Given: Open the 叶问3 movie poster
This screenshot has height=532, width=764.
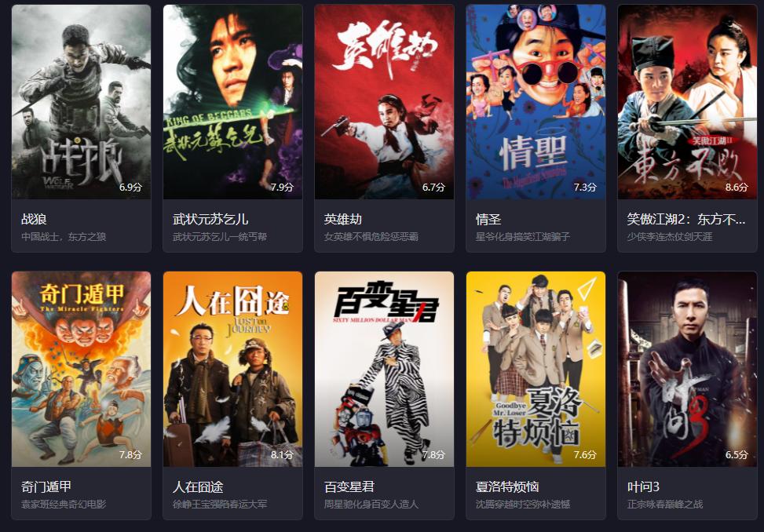Looking at the screenshot, I should pos(688,369).
